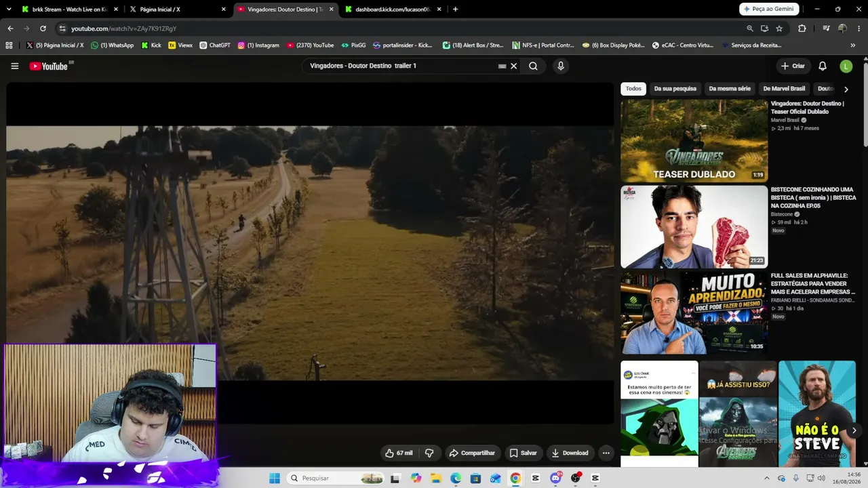This screenshot has height=488, width=868.
Task: Reload the YouTube page
Action: (x=43, y=28)
